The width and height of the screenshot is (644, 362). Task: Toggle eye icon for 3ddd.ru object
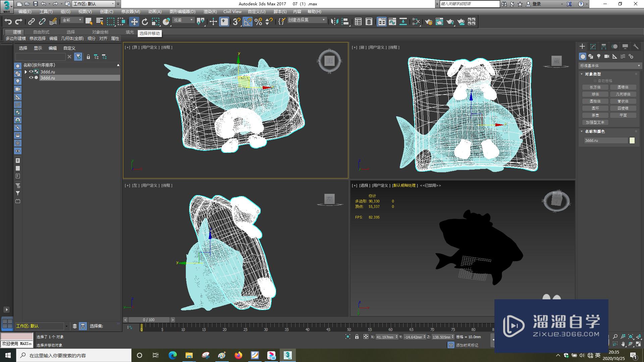click(31, 78)
